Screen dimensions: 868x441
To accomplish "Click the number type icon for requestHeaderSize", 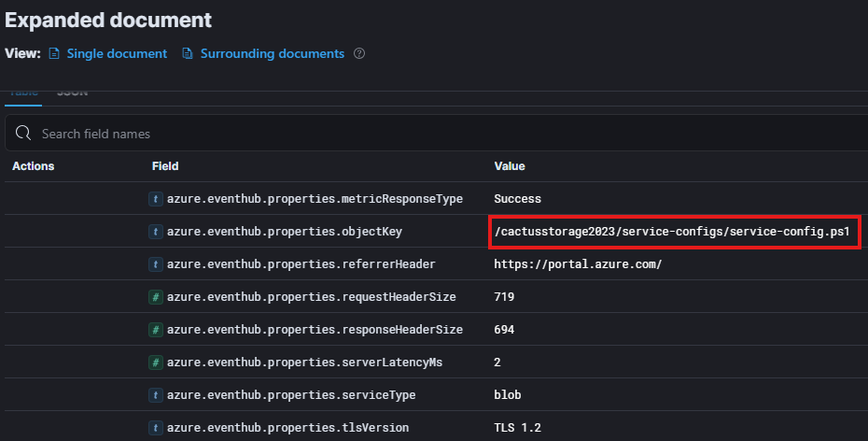I will point(157,297).
